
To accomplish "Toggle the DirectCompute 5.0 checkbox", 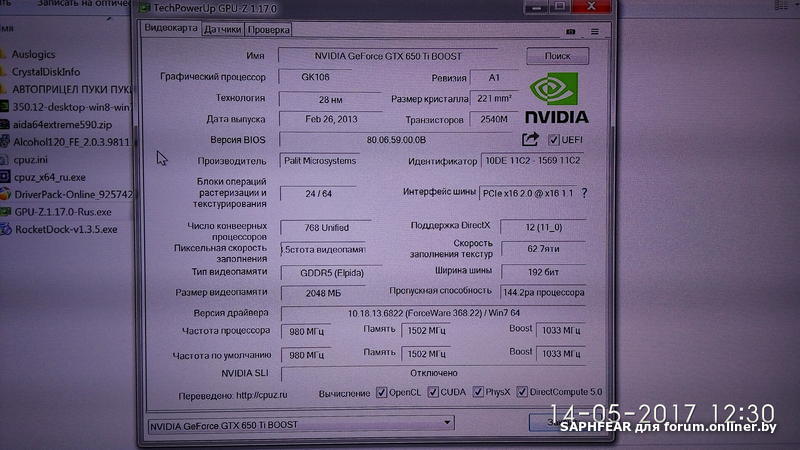I will pos(521,391).
